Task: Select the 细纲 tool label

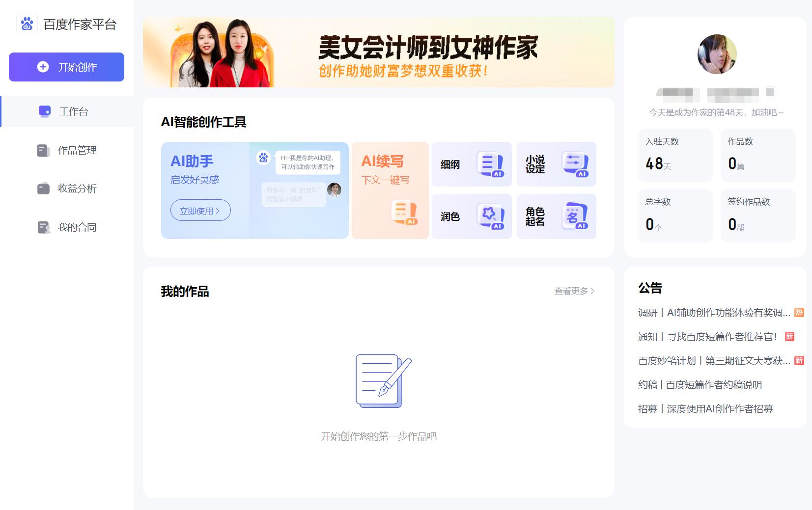Action: click(x=450, y=164)
